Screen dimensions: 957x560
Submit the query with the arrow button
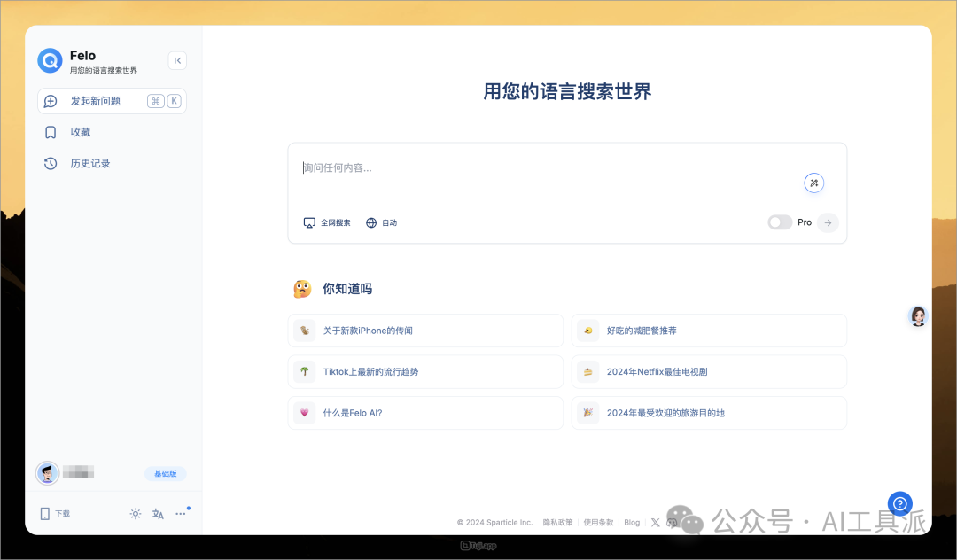click(x=828, y=222)
